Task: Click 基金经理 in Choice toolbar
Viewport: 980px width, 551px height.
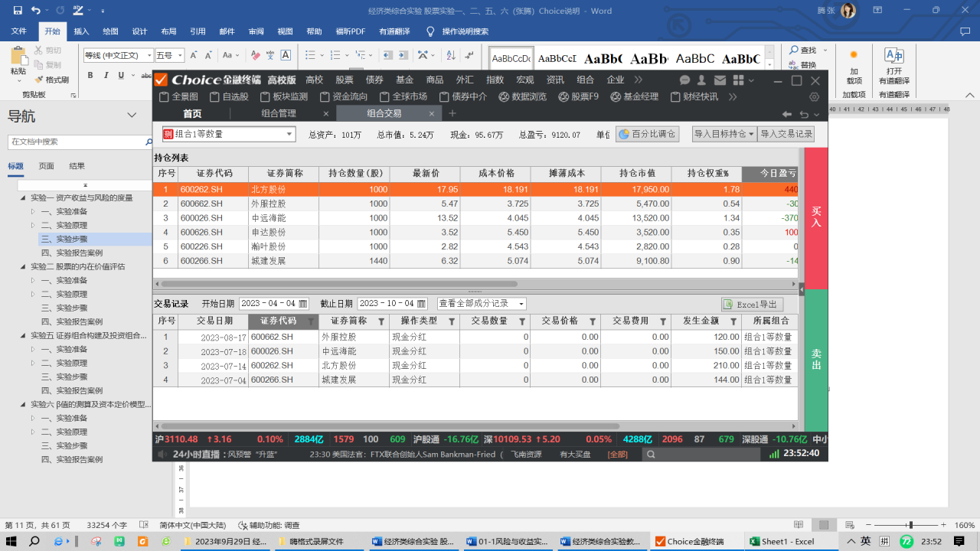Action: (634, 97)
